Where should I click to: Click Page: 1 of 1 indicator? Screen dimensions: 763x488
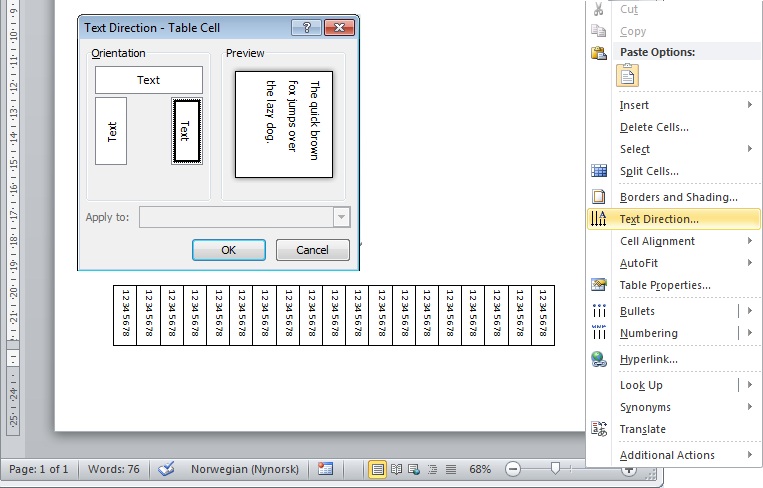tap(38, 469)
